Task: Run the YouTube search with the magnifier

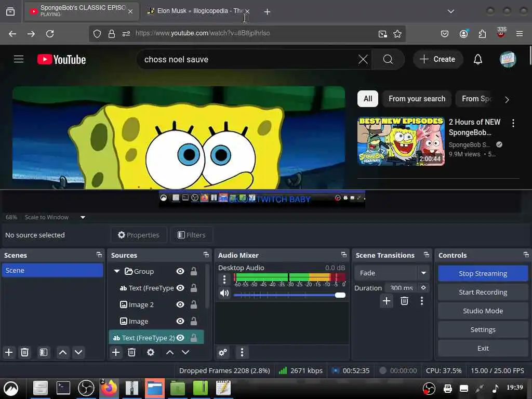Action: (388, 59)
